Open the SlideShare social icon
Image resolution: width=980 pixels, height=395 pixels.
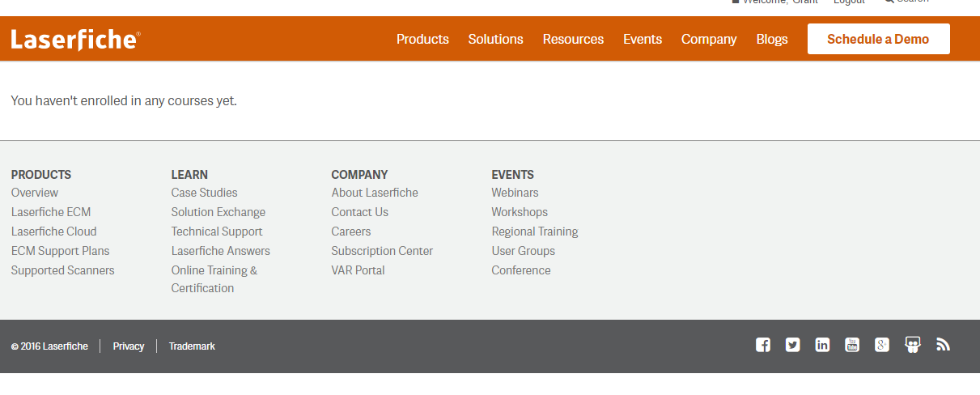pos(913,345)
